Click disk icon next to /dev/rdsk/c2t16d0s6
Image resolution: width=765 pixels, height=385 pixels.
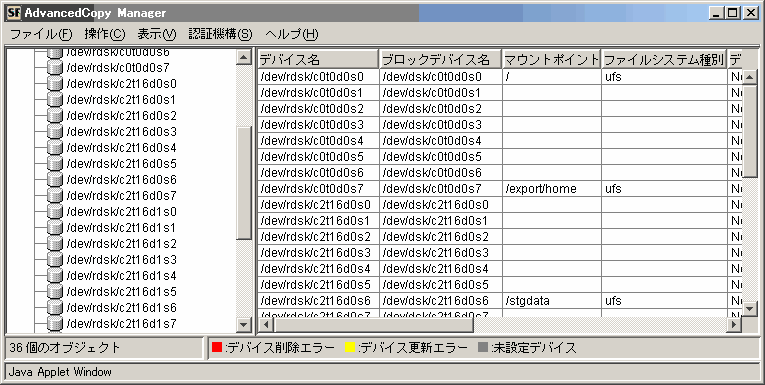tap(55, 180)
